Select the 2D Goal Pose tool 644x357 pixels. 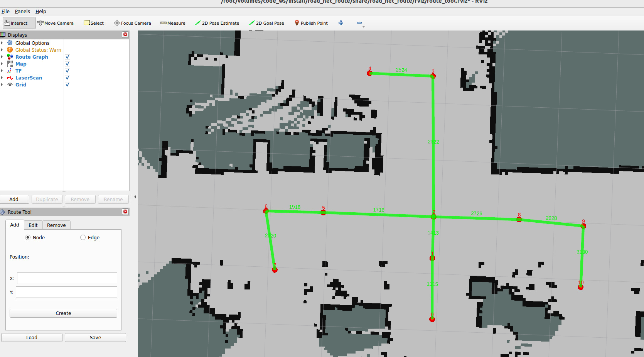pos(266,23)
